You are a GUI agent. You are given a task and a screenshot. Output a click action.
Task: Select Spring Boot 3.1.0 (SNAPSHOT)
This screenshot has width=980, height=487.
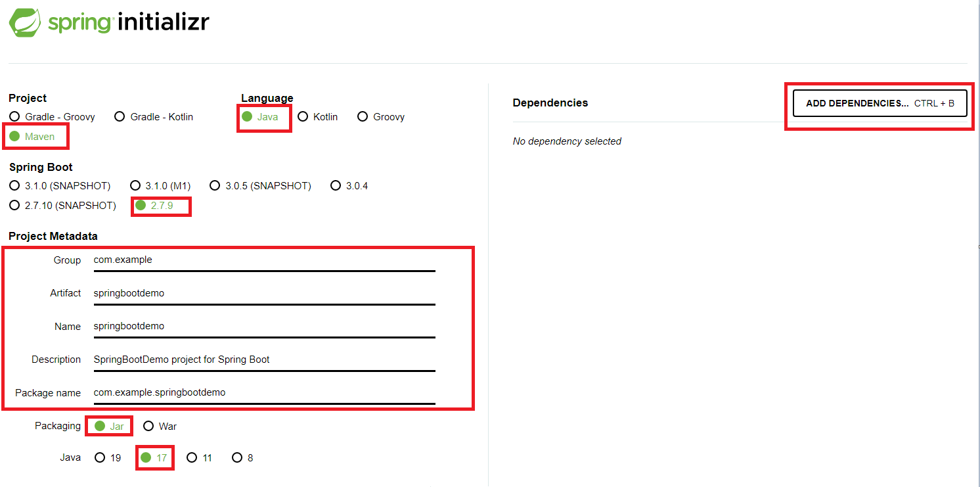[60, 186]
